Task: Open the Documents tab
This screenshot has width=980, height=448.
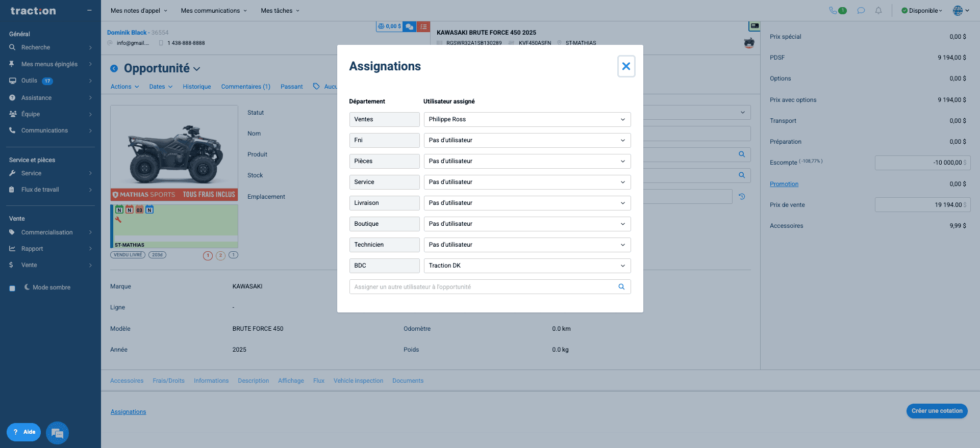Action: coord(408,381)
